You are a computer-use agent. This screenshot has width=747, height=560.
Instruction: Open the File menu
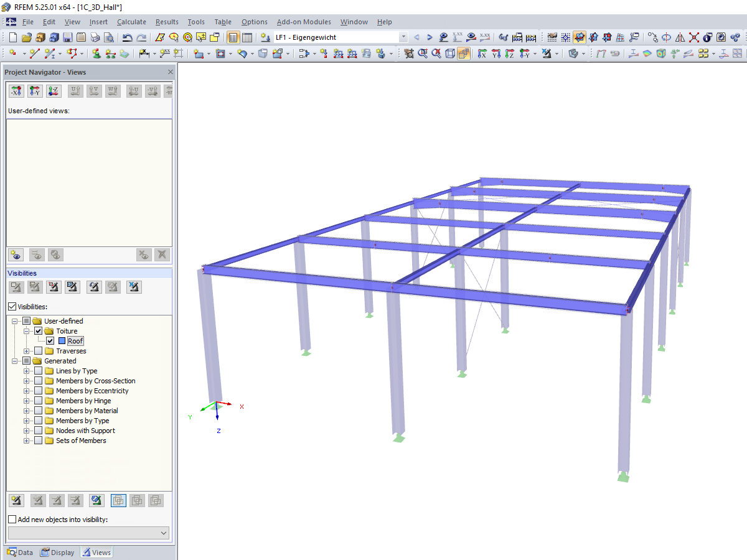tap(28, 22)
